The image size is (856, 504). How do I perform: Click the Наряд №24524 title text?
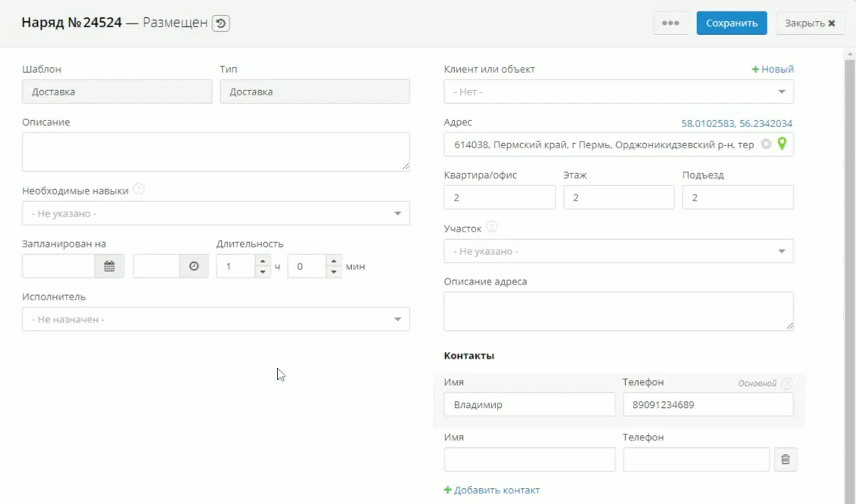click(71, 23)
